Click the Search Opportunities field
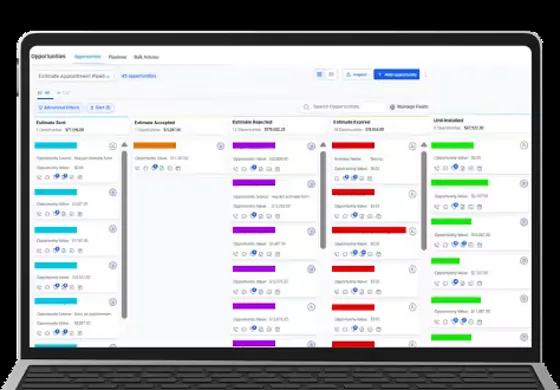The height and width of the screenshot is (390, 560). tap(343, 107)
